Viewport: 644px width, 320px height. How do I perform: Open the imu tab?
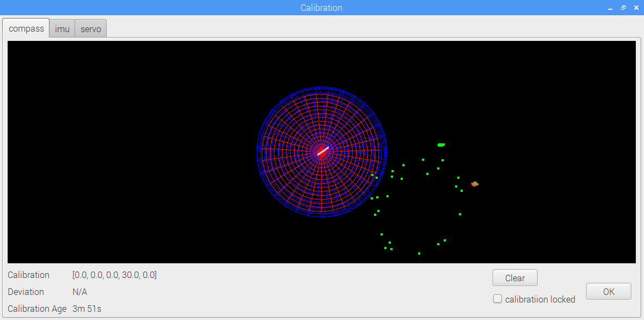click(x=62, y=29)
